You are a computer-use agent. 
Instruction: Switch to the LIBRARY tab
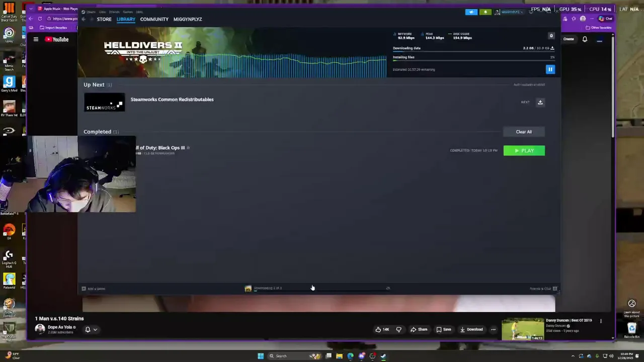pos(126,19)
